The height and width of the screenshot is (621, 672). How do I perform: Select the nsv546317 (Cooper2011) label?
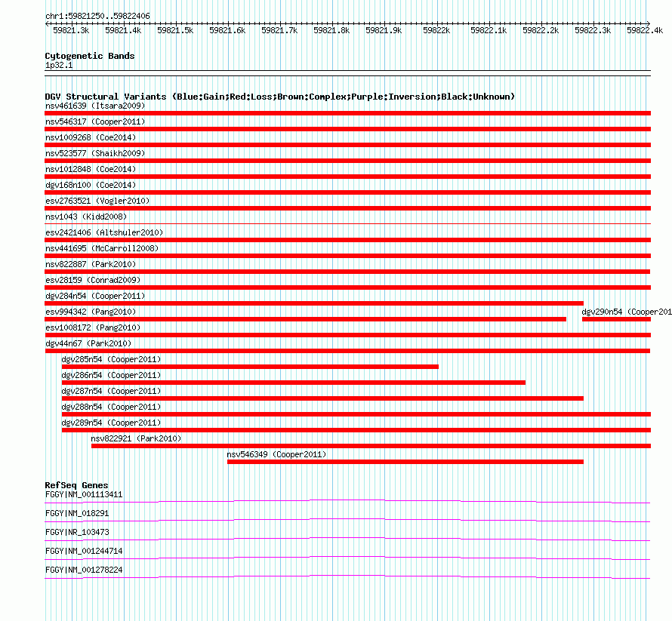click(95, 121)
